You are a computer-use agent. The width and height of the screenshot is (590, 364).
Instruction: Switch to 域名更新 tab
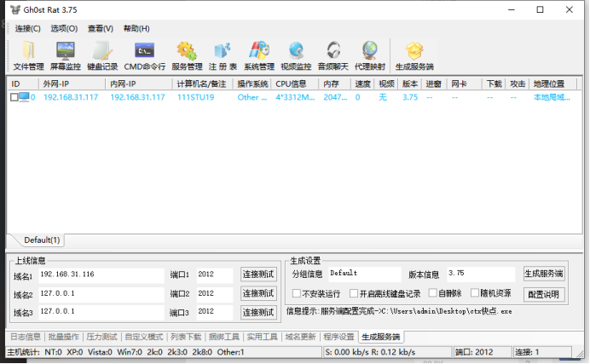(300, 337)
